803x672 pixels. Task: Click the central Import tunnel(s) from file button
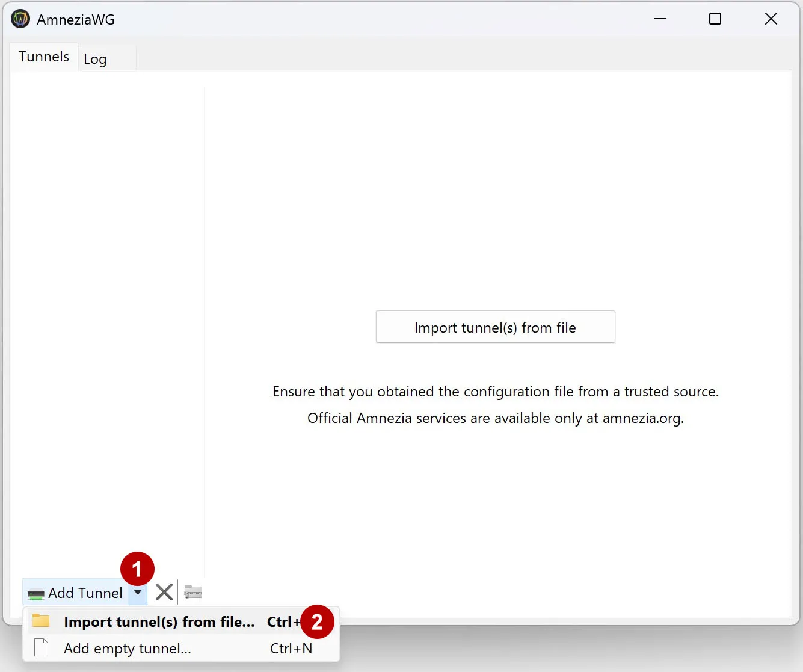click(x=495, y=327)
